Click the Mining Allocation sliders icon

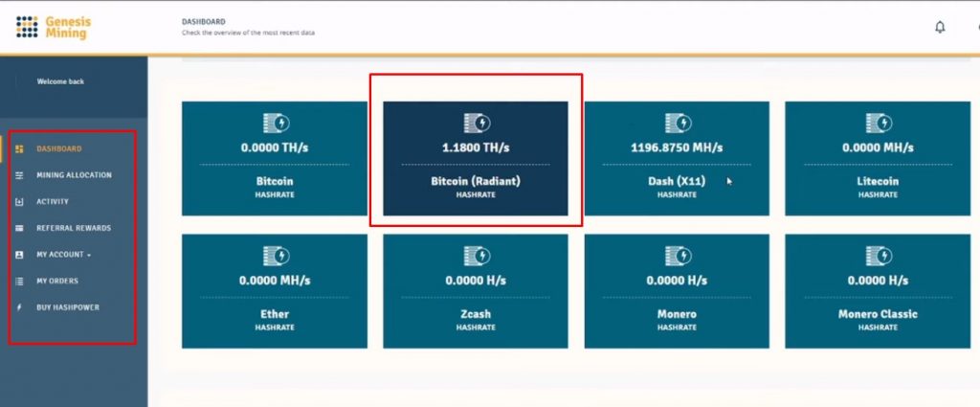tap(19, 175)
